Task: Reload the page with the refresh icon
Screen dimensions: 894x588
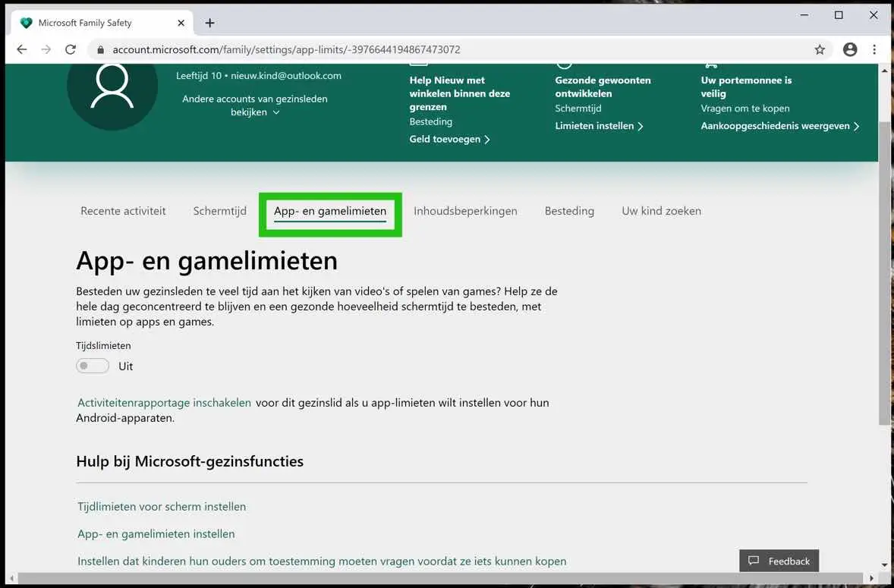Action: (70, 49)
